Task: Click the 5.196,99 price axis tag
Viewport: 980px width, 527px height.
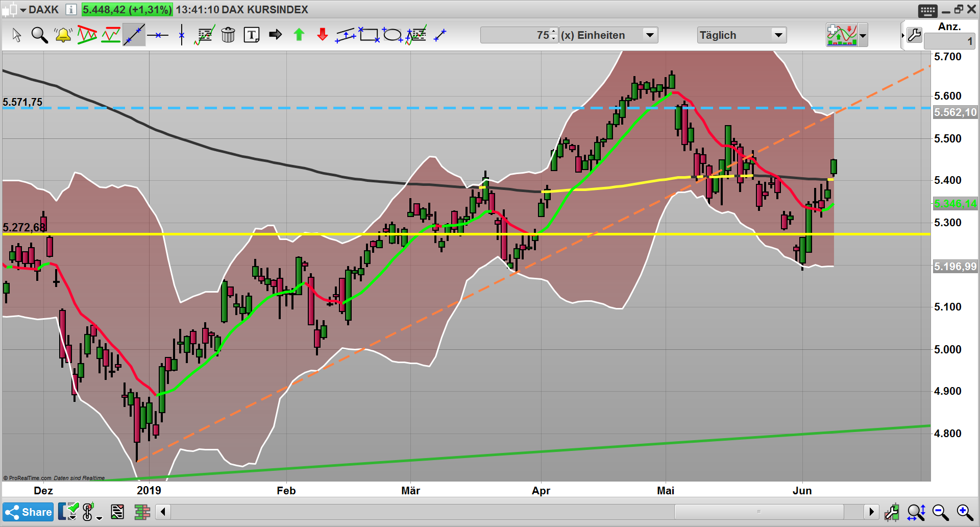Action: 955,267
